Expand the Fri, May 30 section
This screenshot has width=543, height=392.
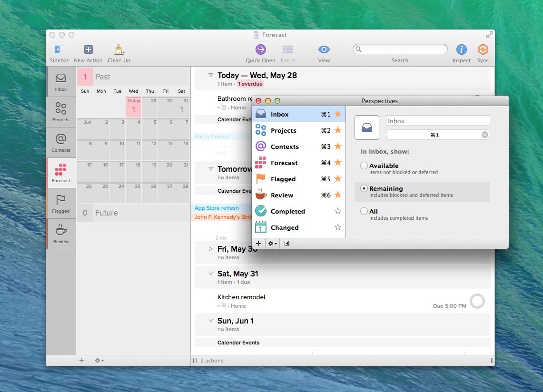point(210,249)
